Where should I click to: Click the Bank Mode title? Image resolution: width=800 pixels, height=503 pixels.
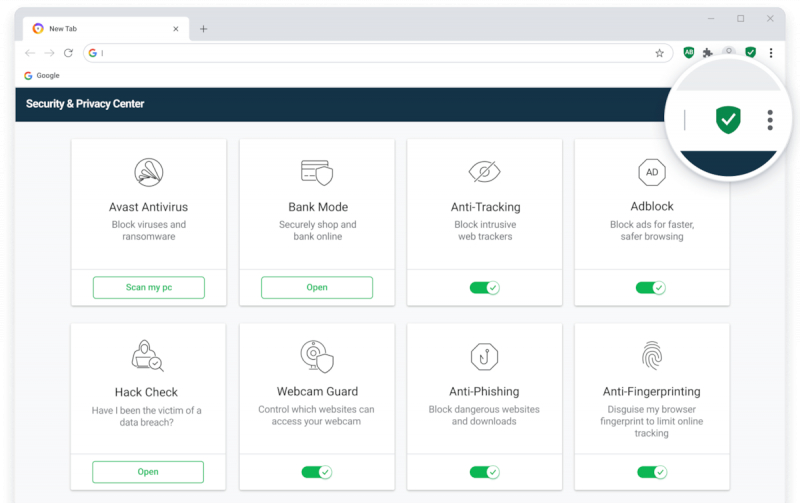pos(318,207)
